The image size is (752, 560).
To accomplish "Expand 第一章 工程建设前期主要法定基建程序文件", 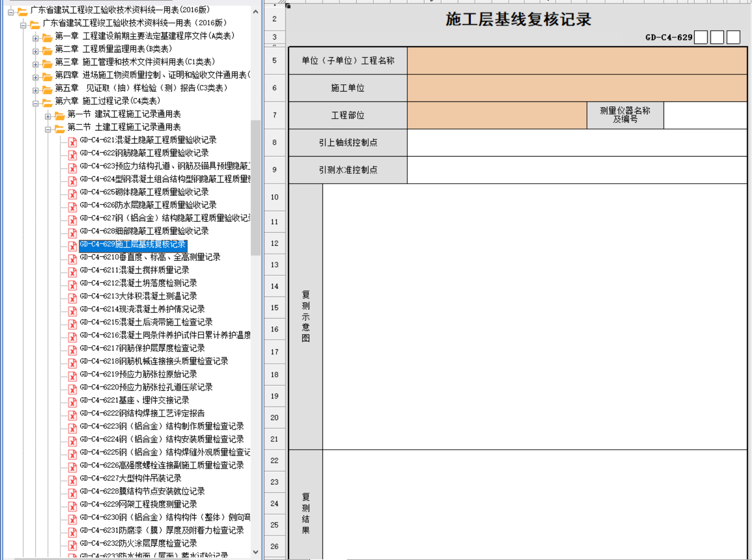I will tap(35, 38).
